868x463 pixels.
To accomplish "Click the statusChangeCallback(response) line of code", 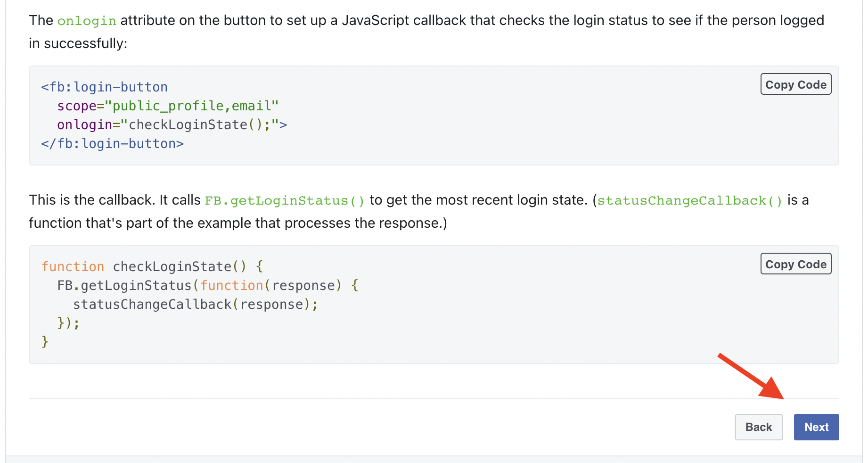I will 195,304.
